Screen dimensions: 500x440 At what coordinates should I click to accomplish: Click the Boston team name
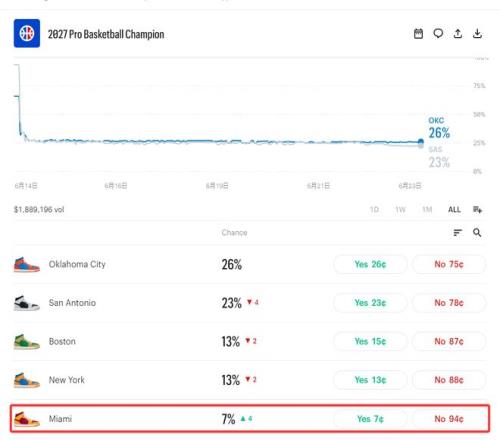point(62,341)
